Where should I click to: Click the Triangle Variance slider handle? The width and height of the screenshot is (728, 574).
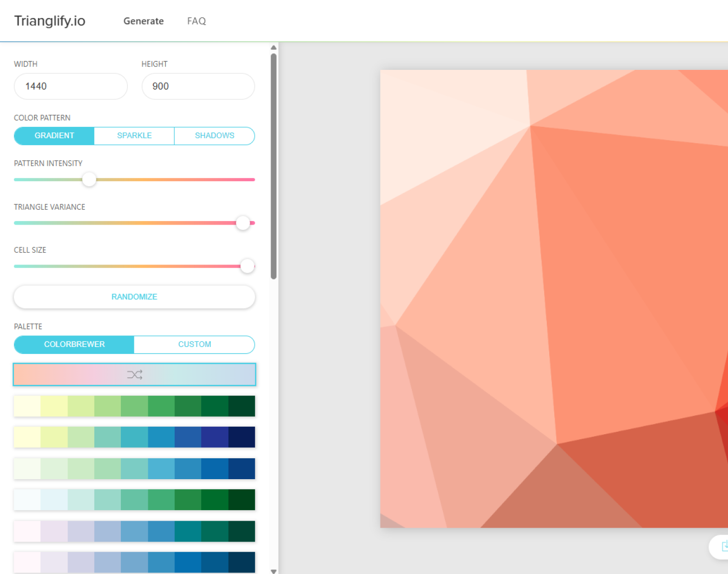coord(243,223)
